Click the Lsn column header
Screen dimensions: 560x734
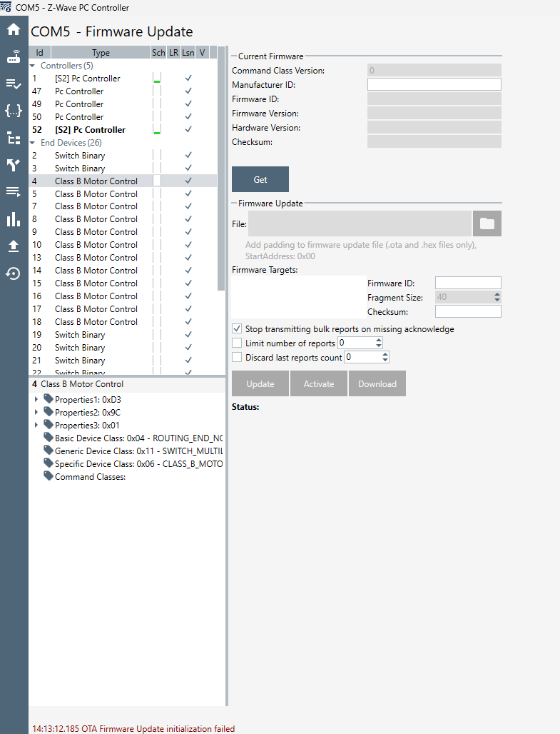(x=188, y=52)
